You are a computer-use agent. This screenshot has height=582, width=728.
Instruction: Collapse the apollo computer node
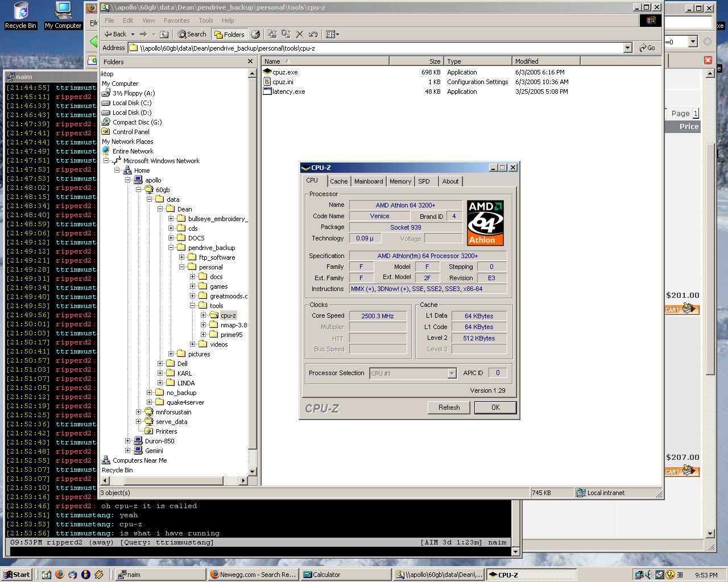click(x=127, y=180)
